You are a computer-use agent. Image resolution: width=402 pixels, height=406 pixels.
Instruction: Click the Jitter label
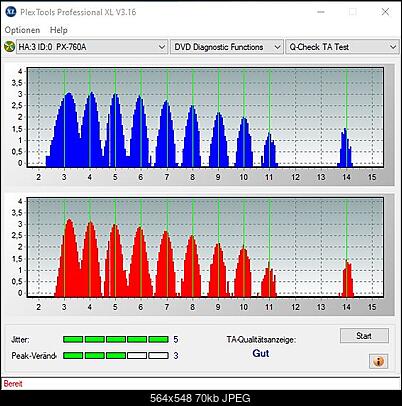pyautogui.click(x=20, y=340)
